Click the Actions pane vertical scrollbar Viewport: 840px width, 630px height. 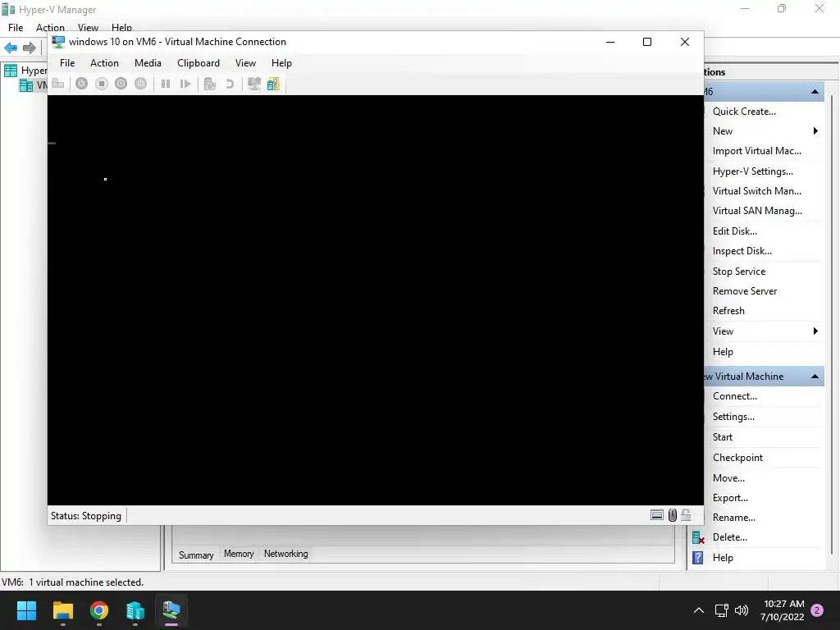tap(831, 324)
